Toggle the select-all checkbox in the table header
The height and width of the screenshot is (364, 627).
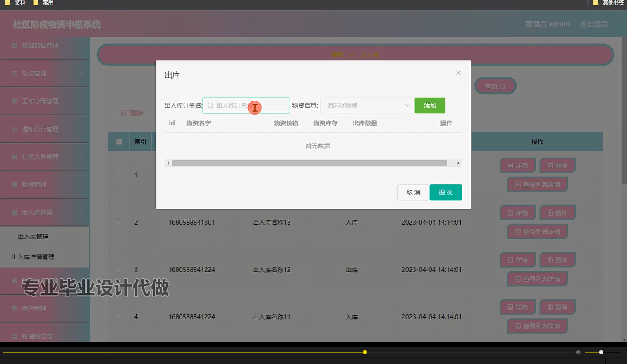click(x=118, y=141)
